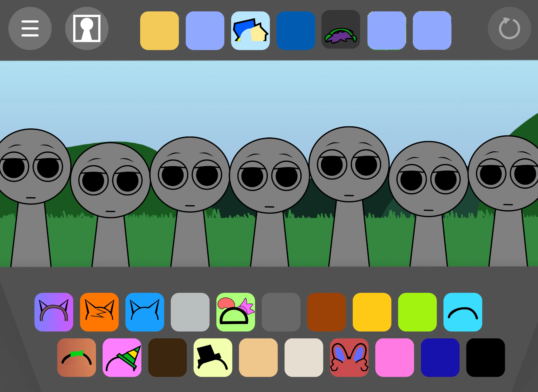The width and height of the screenshot is (538, 392).
Task: Click the keyhole silhouette gallery icon
Action: (x=87, y=28)
